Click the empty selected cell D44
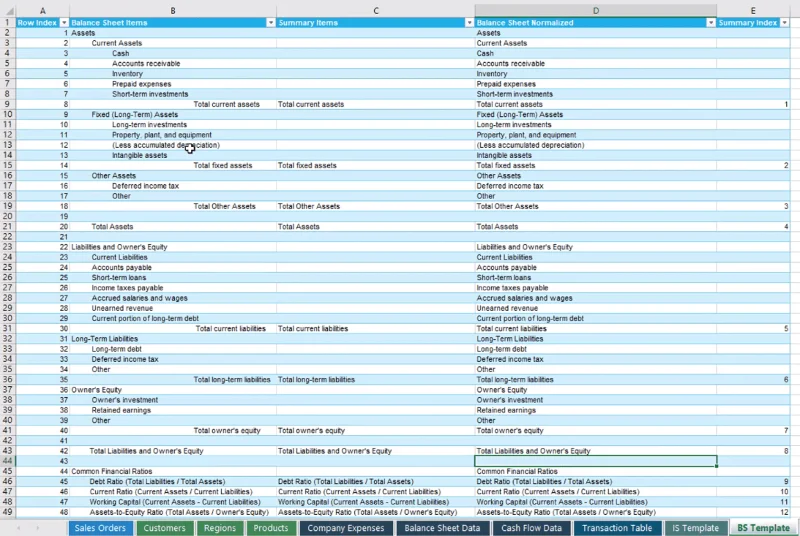The width and height of the screenshot is (800, 536). 595,461
